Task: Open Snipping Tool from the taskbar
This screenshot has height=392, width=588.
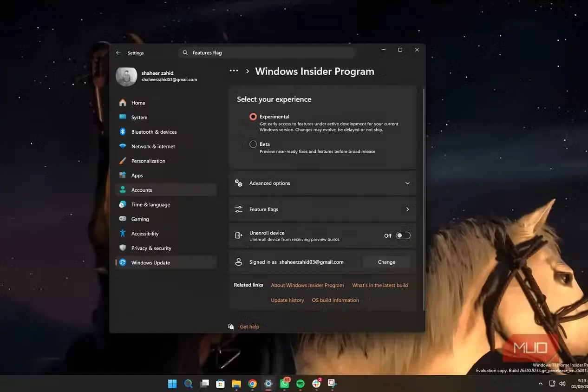Action: point(332,384)
